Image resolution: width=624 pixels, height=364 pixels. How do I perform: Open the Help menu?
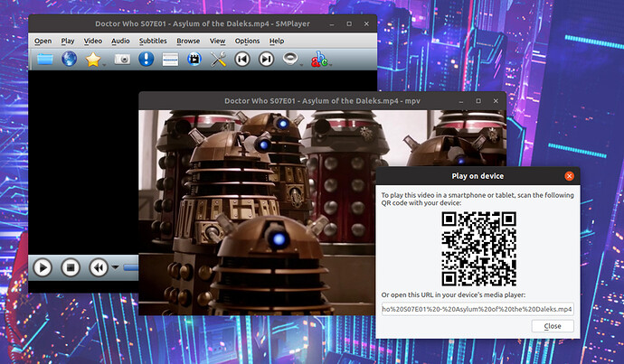point(277,41)
